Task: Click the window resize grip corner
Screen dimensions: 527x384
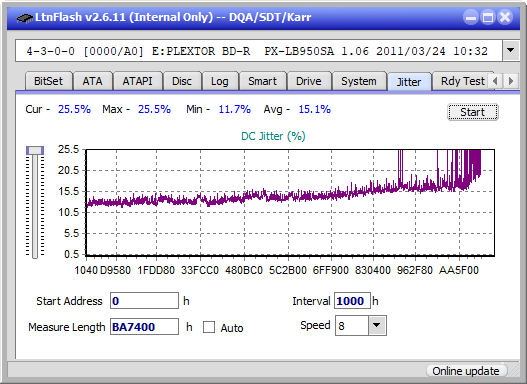Action: (x=514, y=371)
